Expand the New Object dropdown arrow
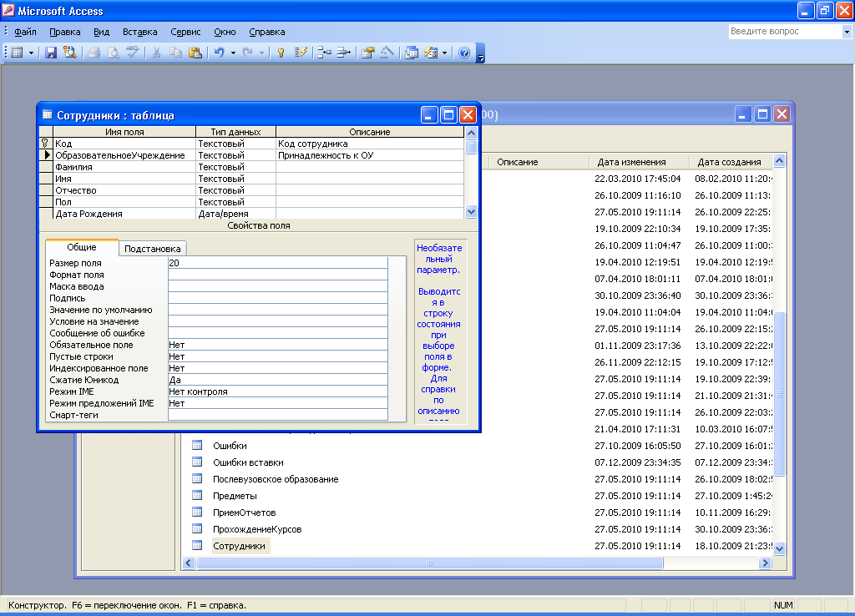Image resolution: width=855 pixels, height=616 pixels. (x=444, y=53)
